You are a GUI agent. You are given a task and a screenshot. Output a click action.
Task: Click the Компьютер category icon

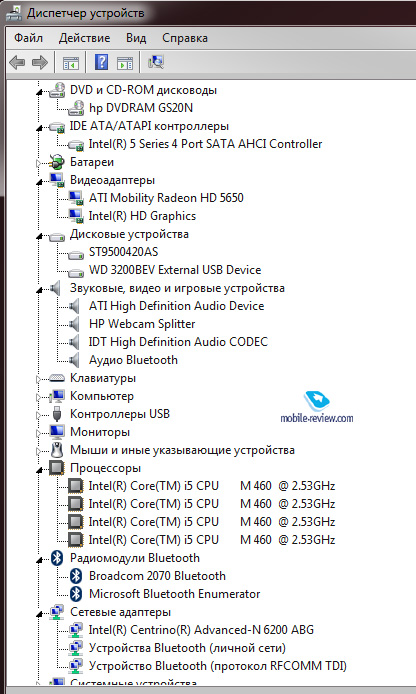coord(57,396)
